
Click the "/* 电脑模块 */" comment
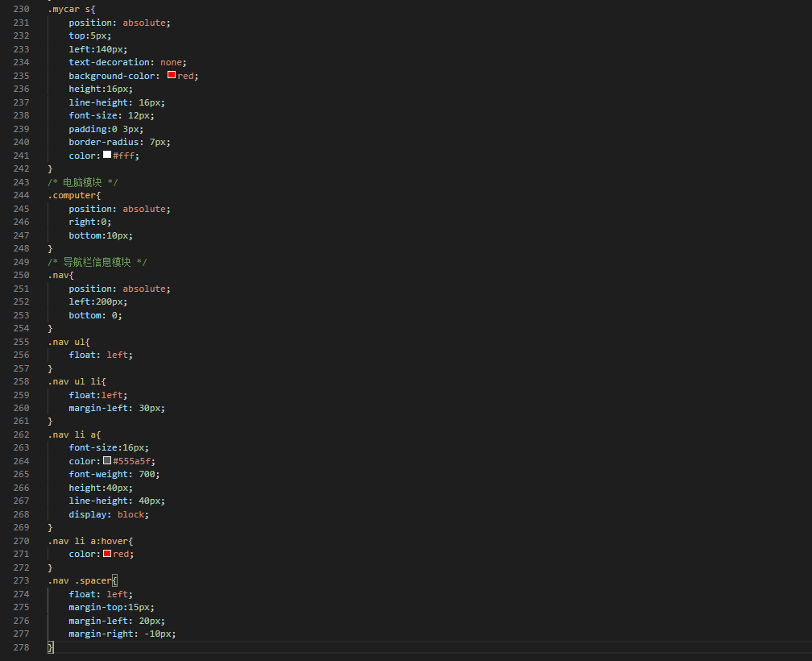[x=83, y=182]
